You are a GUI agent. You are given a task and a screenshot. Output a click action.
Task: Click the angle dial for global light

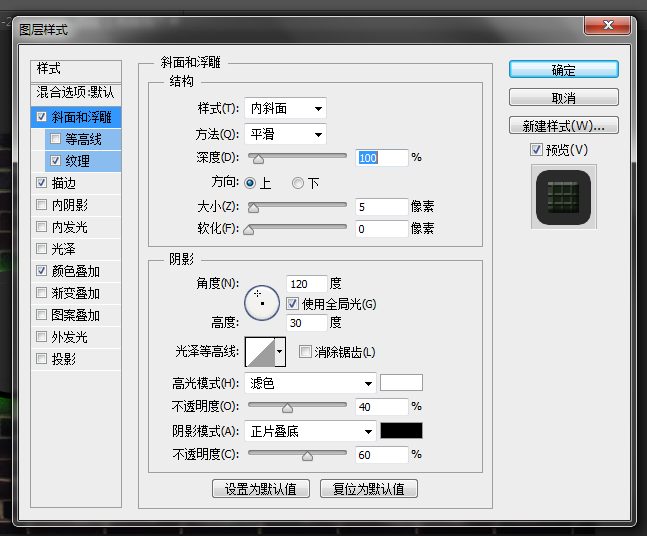(261, 302)
